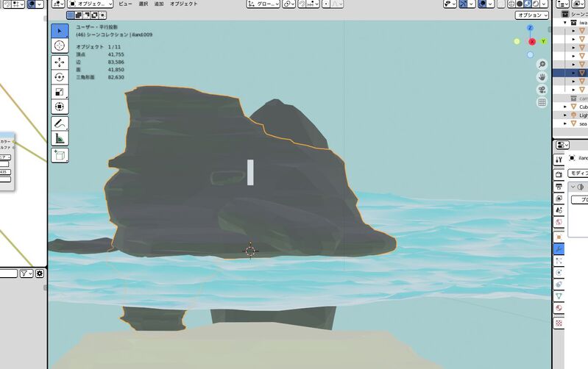The height and width of the screenshot is (369, 588).
Task: Toggle wireframe viewport shading
Action: click(511, 4)
